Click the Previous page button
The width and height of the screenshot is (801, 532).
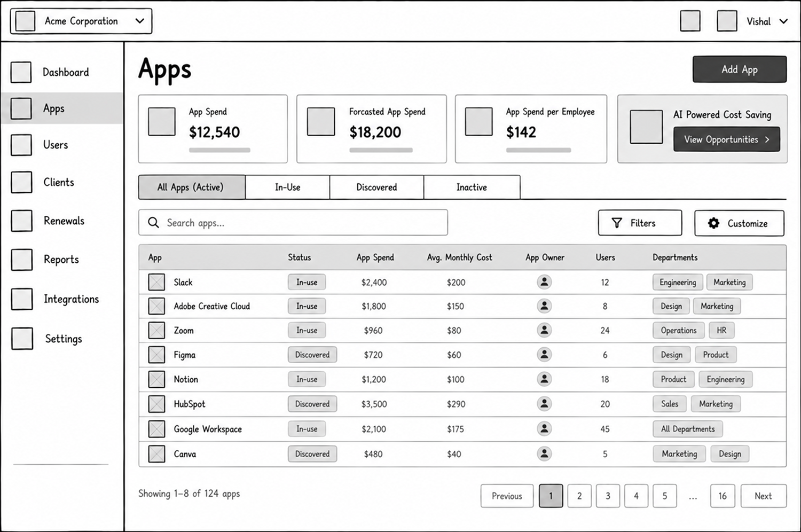507,496
